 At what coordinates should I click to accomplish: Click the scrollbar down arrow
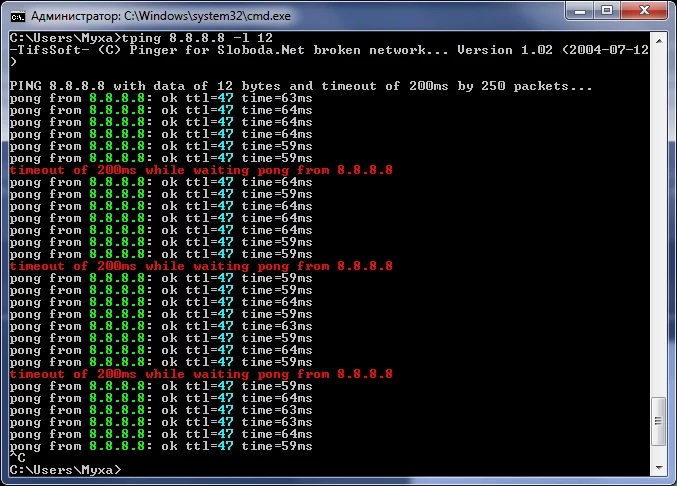[x=659, y=468]
